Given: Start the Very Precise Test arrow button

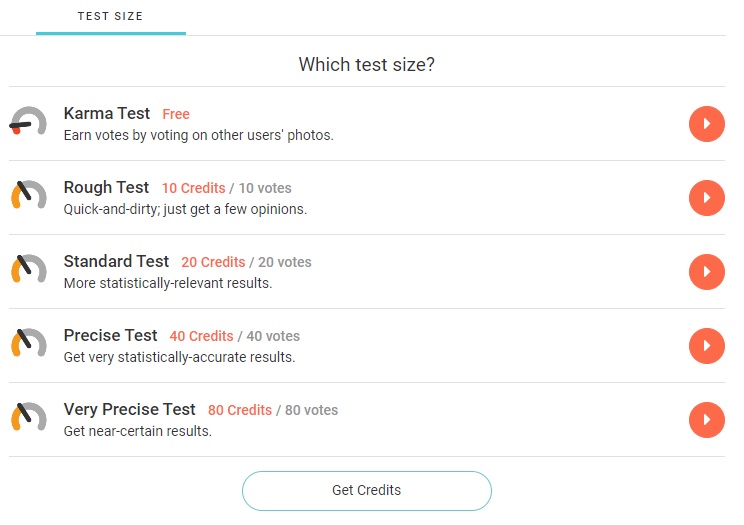Looking at the screenshot, I should tap(707, 420).
